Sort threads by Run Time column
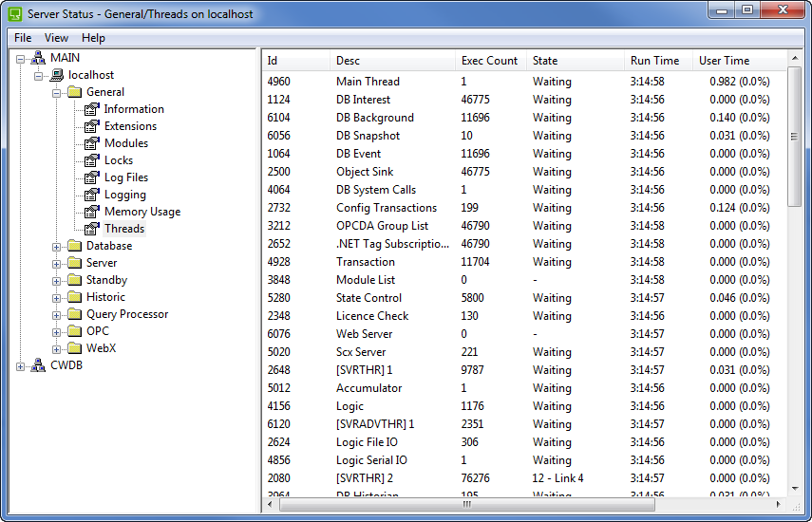812x522 pixels. [x=655, y=61]
